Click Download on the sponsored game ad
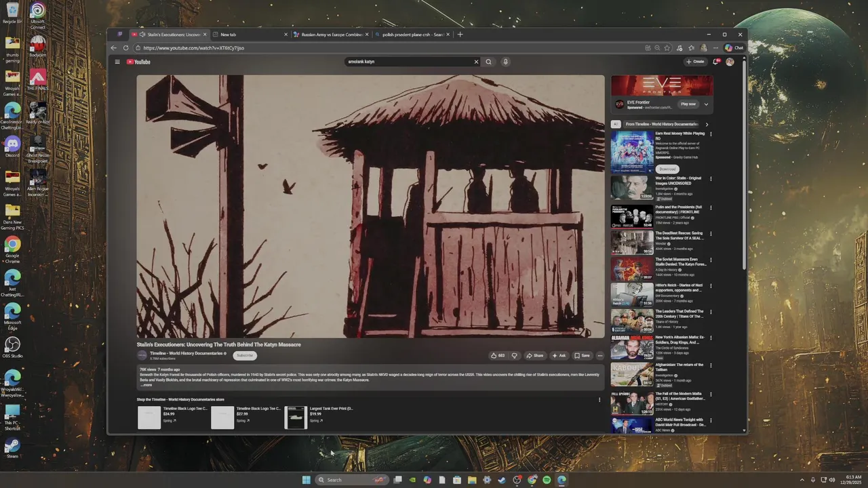868x488 pixels. pyautogui.click(x=667, y=169)
